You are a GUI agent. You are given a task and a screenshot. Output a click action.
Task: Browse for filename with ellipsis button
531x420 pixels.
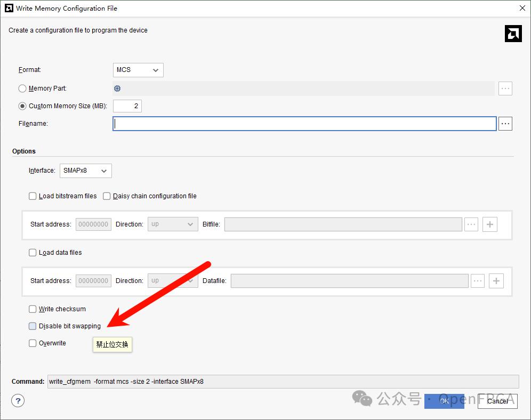click(x=505, y=124)
